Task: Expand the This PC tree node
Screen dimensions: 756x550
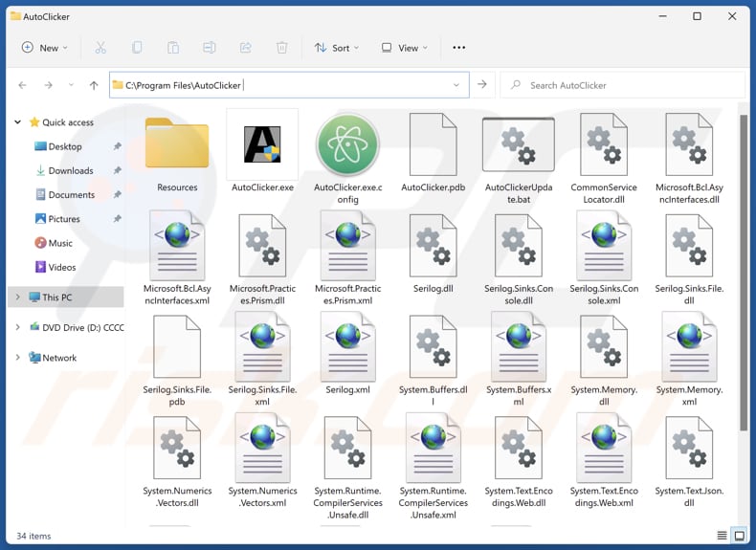Action: coord(17,297)
